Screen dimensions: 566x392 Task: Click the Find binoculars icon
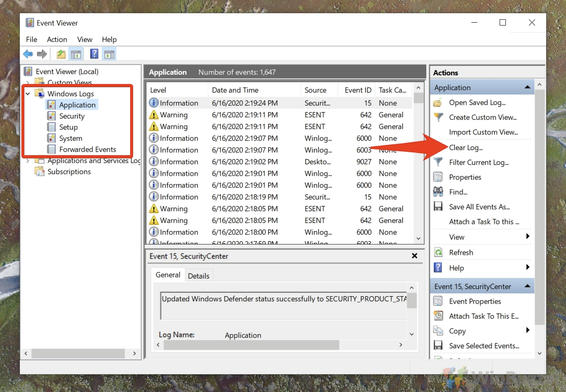coord(438,191)
